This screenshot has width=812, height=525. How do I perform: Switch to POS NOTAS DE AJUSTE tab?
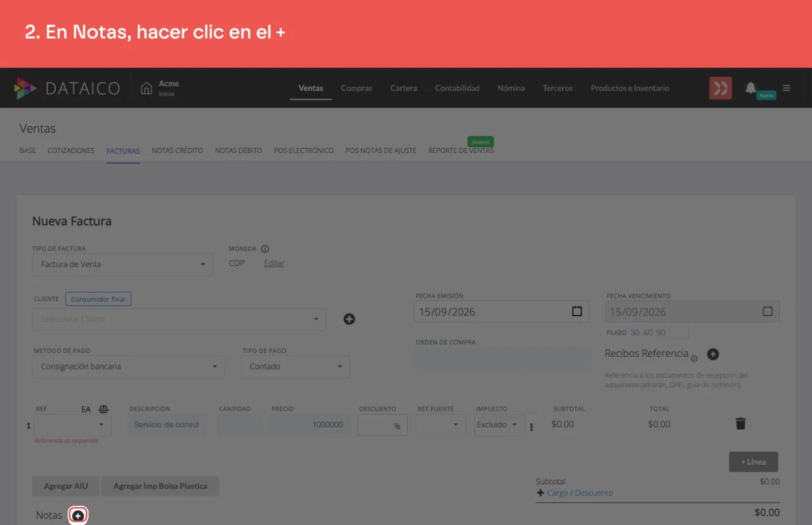[x=381, y=150]
